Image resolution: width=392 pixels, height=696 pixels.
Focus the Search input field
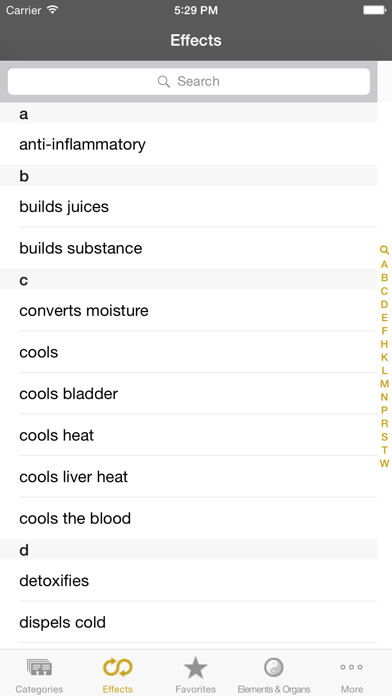coord(189,82)
